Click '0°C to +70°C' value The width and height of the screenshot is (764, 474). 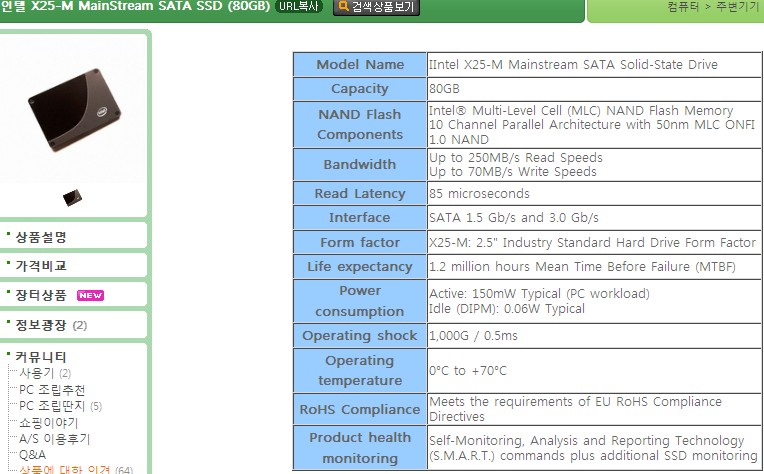tap(468, 371)
